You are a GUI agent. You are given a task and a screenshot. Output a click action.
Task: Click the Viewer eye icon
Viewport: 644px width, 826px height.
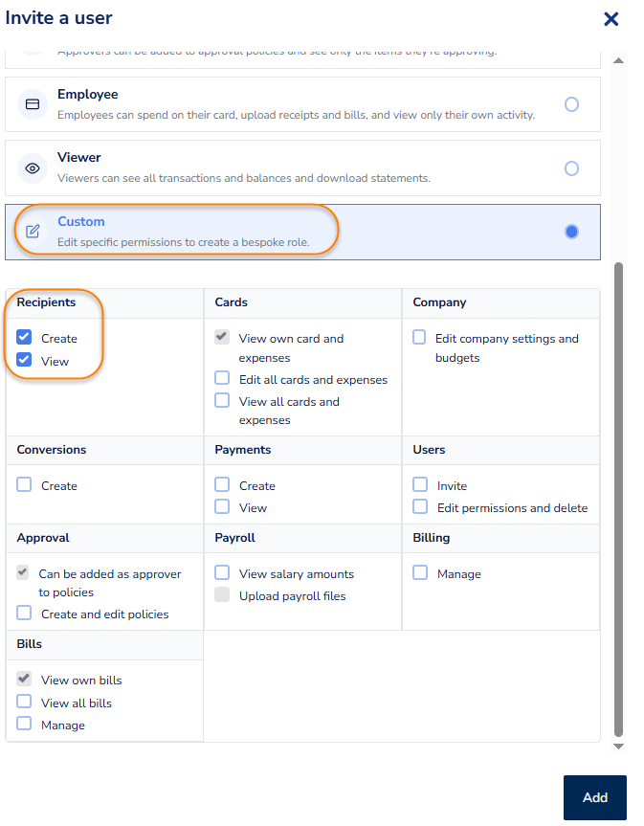pos(33,167)
